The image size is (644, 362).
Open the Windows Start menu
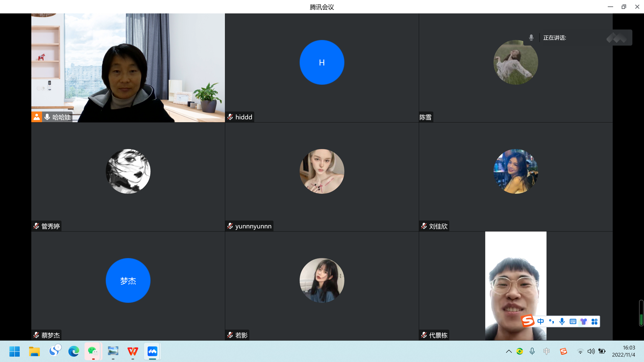(15, 351)
